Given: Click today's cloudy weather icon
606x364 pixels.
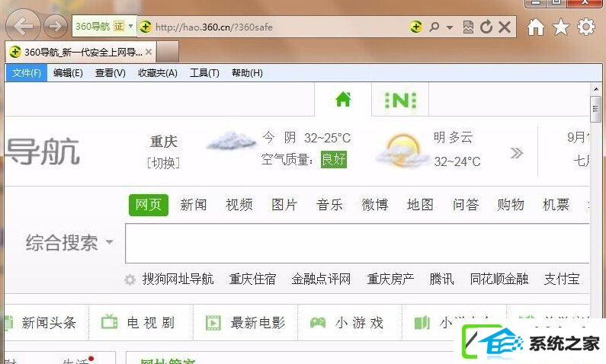Looking at the screenshot, I should (231, 141).
